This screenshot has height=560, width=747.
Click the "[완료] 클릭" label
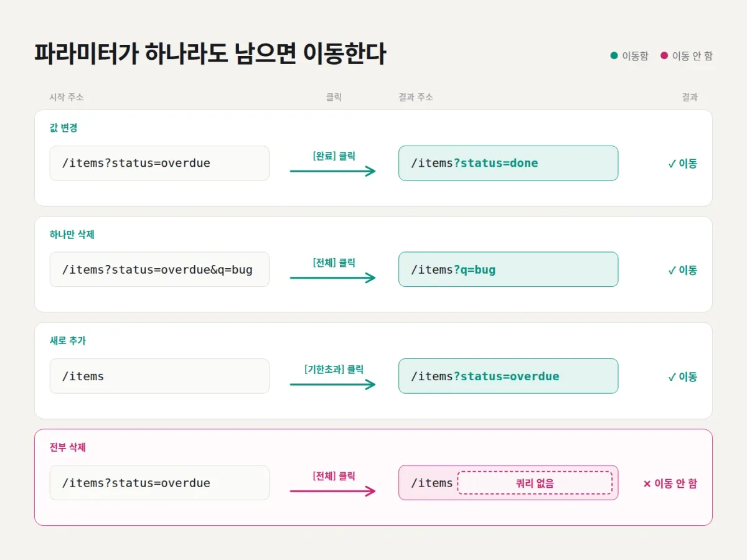click(334, 156)
